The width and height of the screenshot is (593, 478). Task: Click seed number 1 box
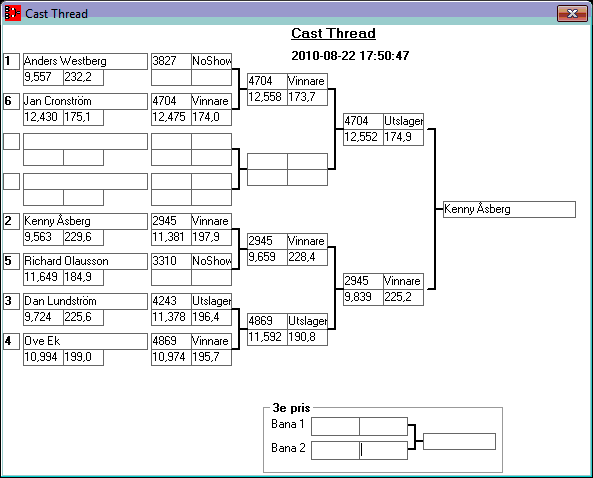pyautogui.click(x=11, y=61)
